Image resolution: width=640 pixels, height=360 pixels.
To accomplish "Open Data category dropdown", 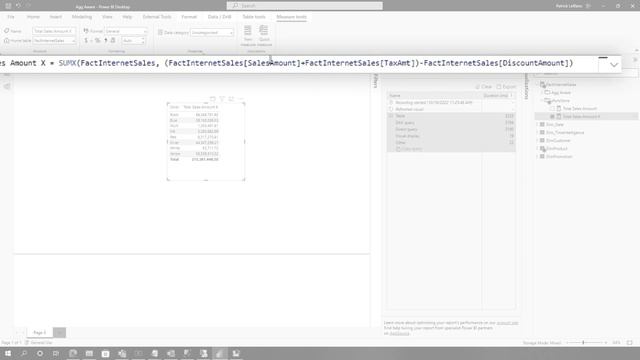I will click(211, 32).
